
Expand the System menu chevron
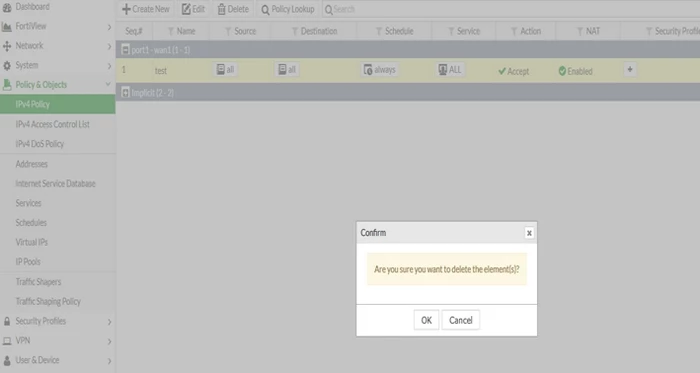click(x=109, y=66)
